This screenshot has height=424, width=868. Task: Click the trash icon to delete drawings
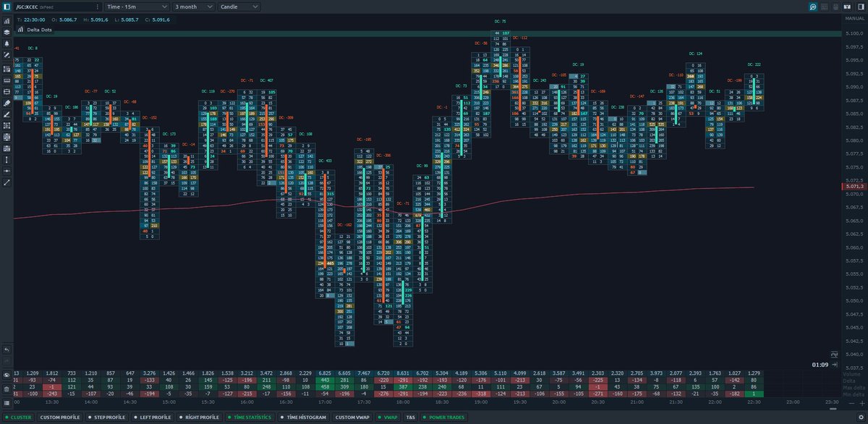[7, 389]
